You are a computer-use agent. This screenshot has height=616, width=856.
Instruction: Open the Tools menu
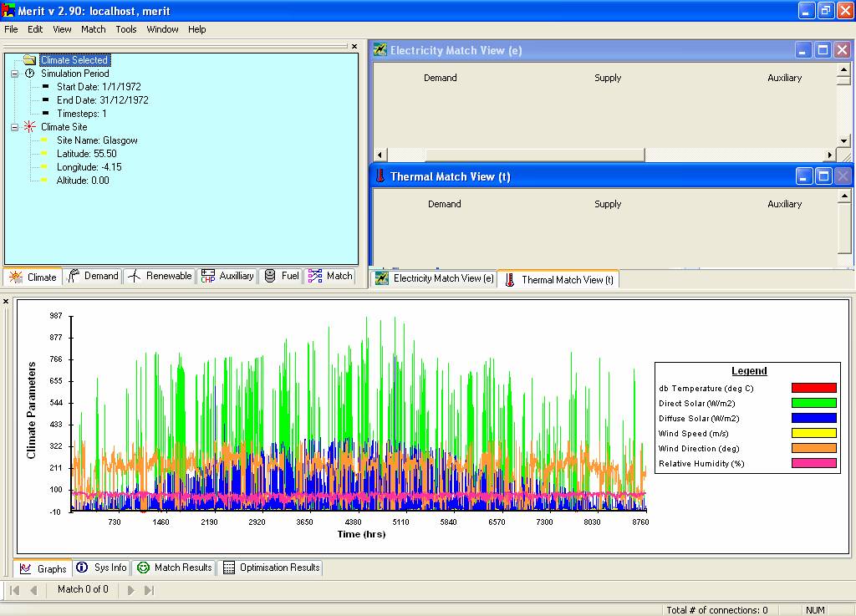pyautogui.click(x=126, y=29)
